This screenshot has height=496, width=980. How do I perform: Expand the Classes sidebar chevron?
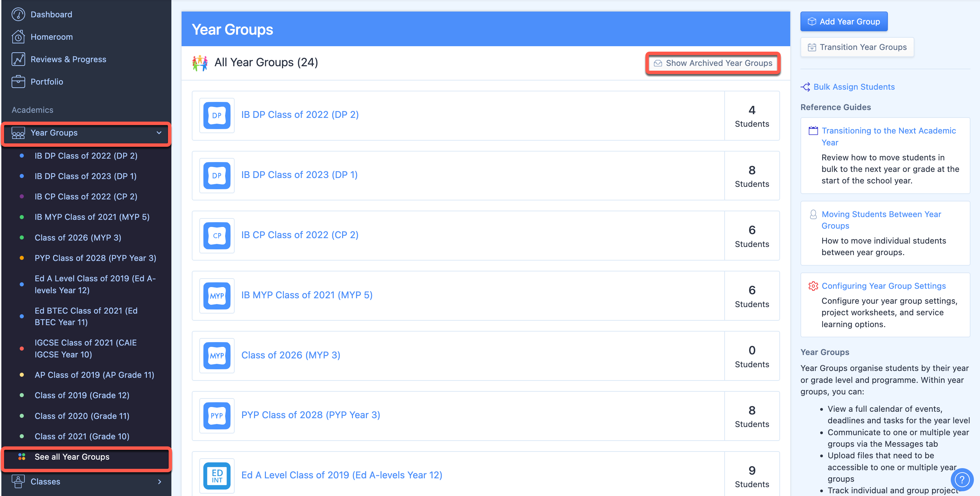click(159, 481)
